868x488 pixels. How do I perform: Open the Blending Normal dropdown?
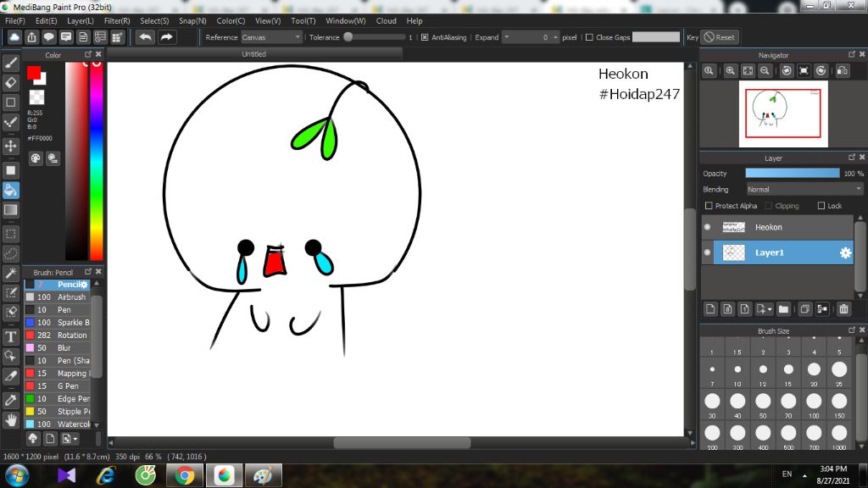pyautogui.click(x=804, y=189)
